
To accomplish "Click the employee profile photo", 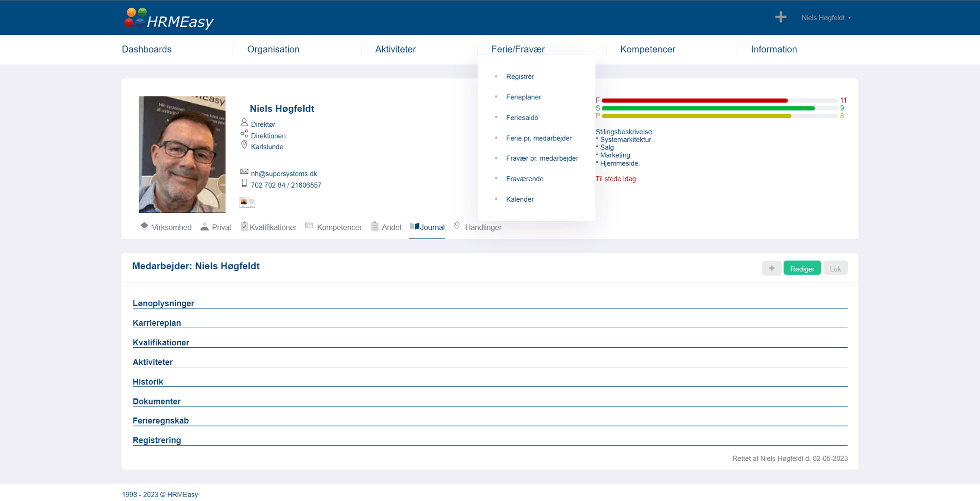I will (182, 154).
